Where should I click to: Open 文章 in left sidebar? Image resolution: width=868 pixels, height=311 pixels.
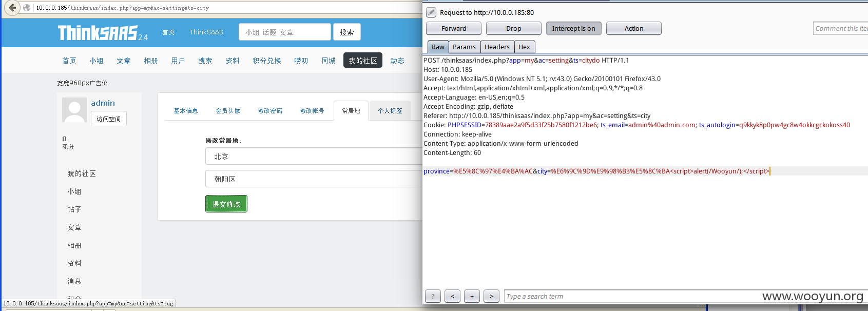tap(74, 227)
